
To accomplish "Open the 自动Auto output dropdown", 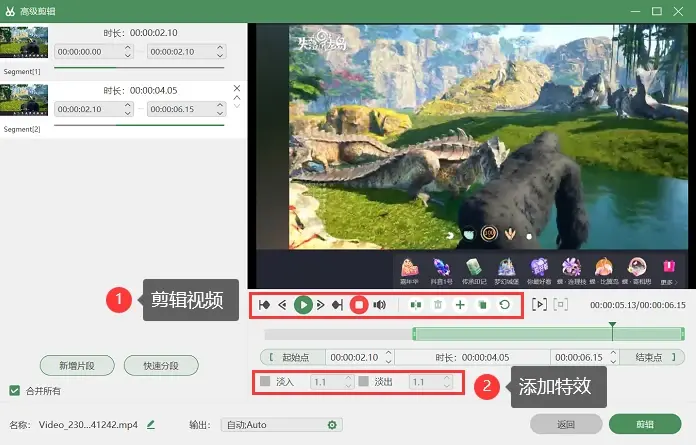I will (x=281, y=425).
